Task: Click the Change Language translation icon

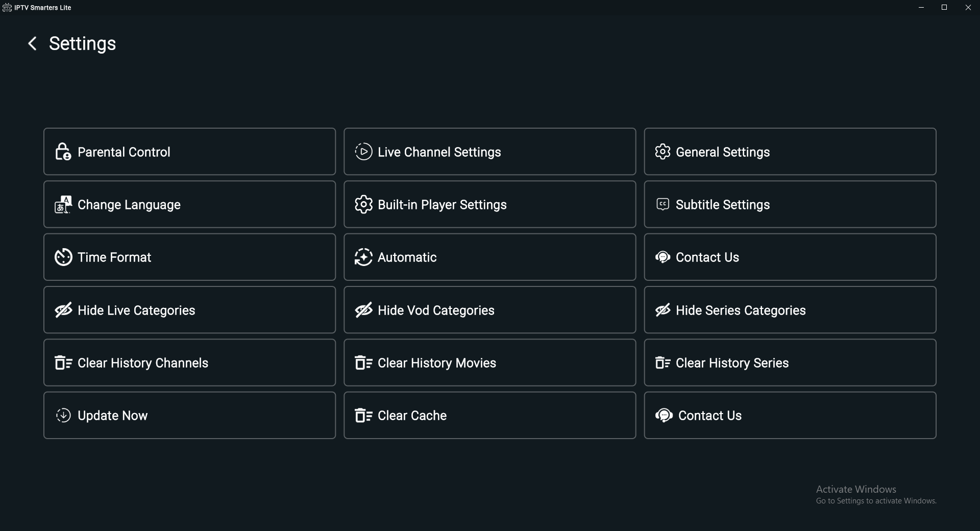Action: coord(62,204)
